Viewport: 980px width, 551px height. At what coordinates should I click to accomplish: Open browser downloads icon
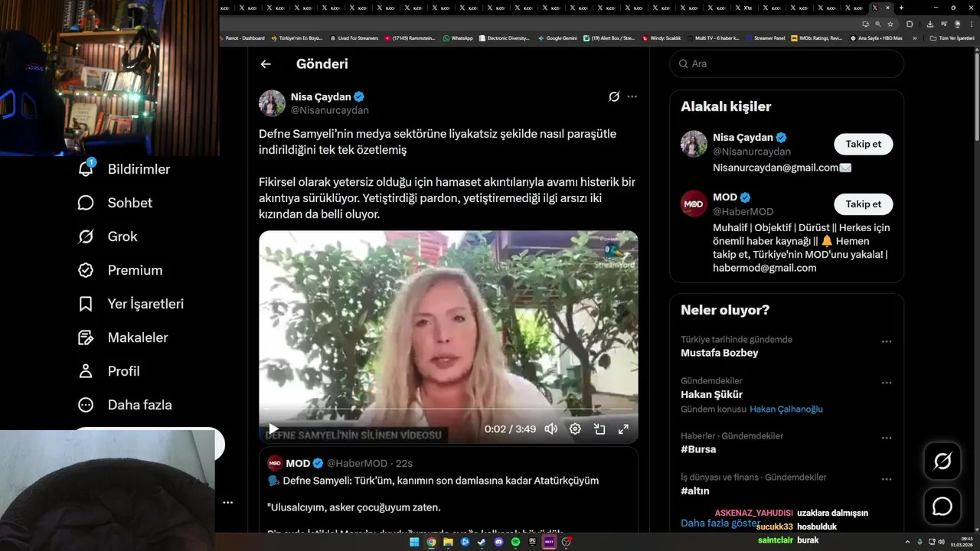[930, 24]
